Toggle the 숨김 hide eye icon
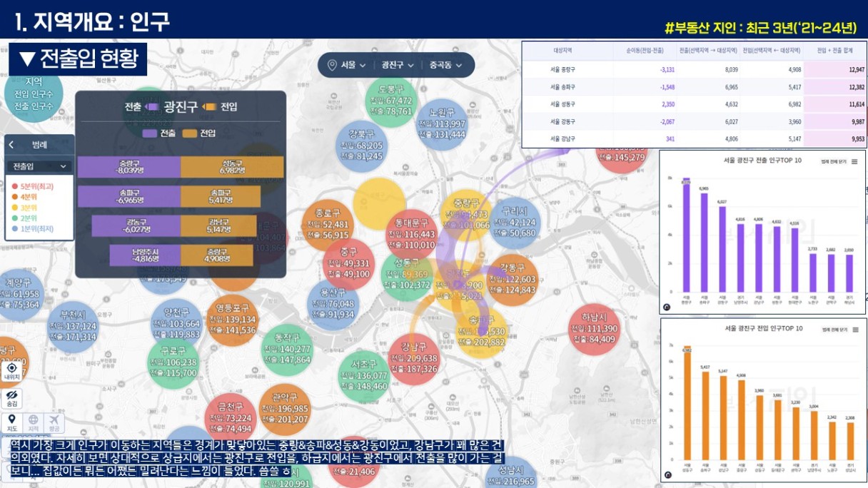This screenshot has height=488, width=868. tap(11, 395)
